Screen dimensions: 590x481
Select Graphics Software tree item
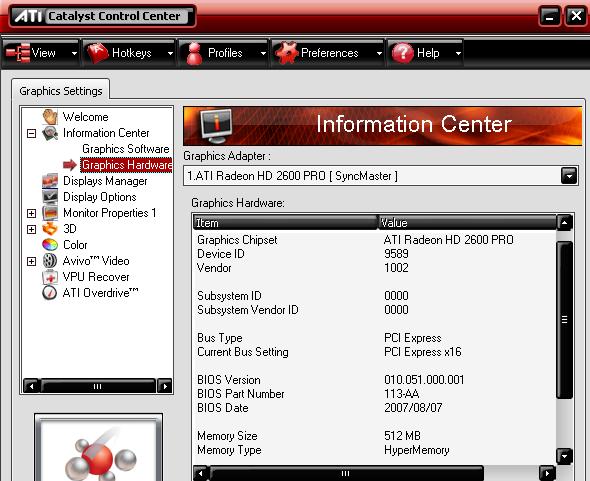tap(126, 149)
